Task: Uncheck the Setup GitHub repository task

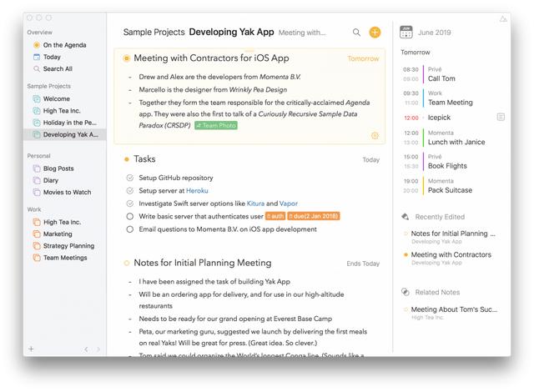Action: pos(129,178)
